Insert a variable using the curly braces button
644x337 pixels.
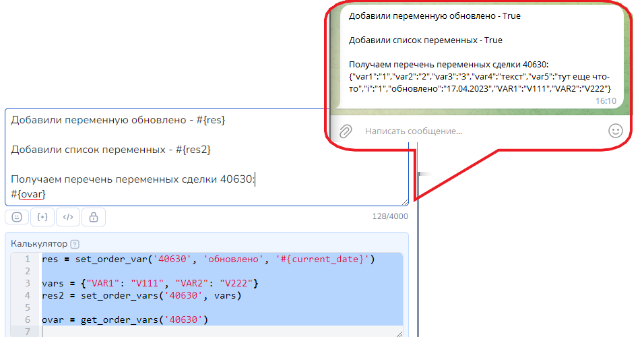click(x=42, y=217)
